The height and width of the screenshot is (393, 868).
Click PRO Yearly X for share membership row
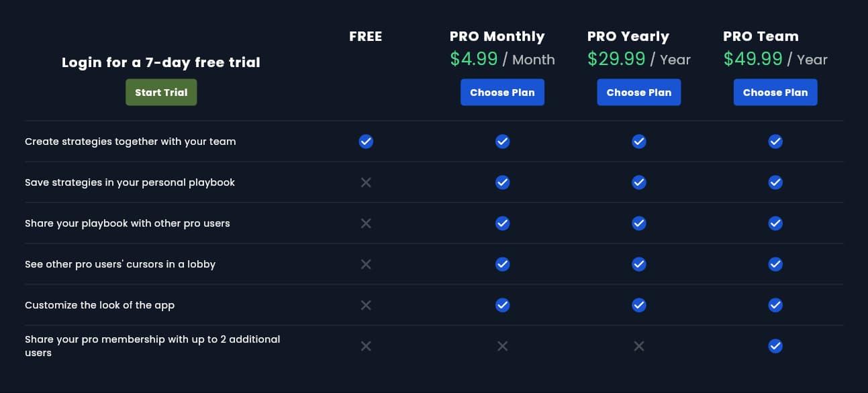(639, 346)
